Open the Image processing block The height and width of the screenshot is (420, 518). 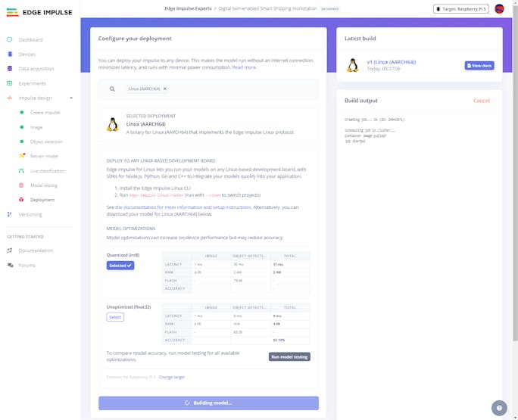click(36, 127)
